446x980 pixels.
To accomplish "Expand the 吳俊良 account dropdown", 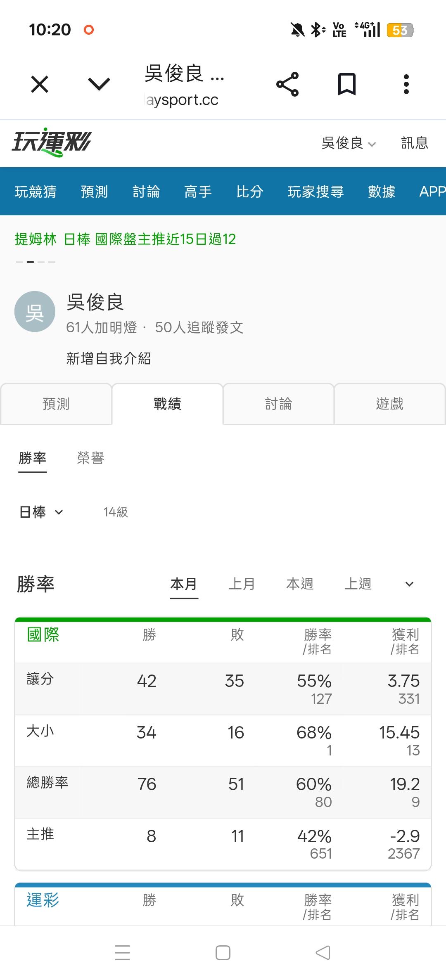I will [x=349, y=143].
